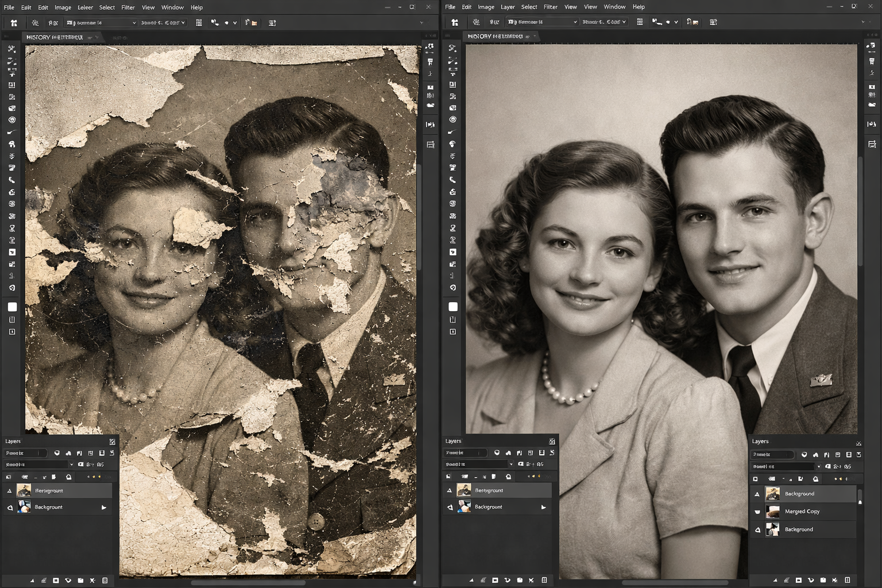Image resolution: width=882 pixels, height=588 pixels.
Task: Toggle visibility of the bottom Background layer in the left window's Layers panel
Action: [x=10, y=508]
